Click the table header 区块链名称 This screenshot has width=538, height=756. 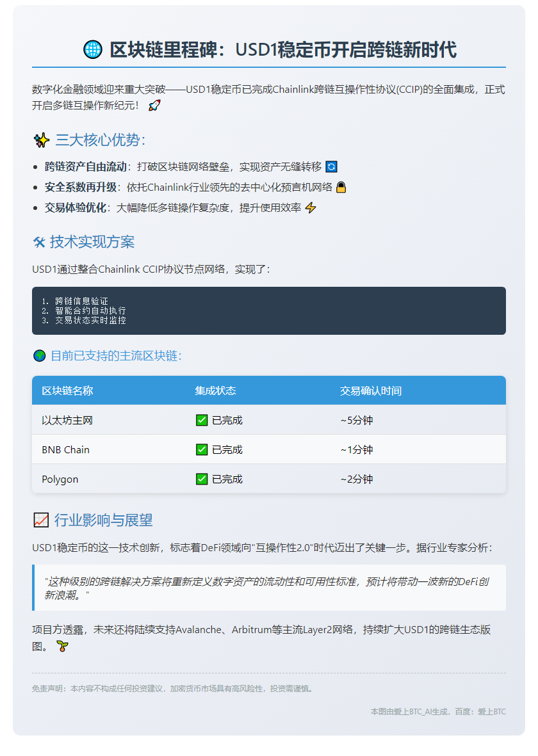tap(67, 391)
